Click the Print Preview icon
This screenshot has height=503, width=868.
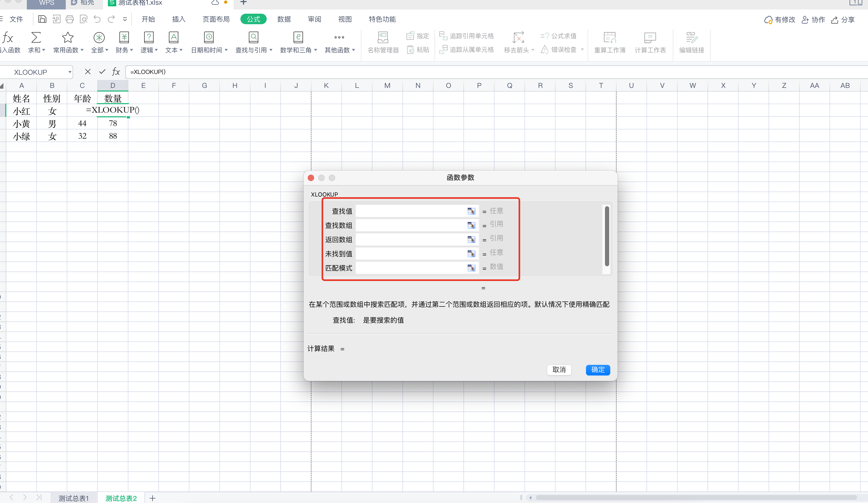point(83,19)
